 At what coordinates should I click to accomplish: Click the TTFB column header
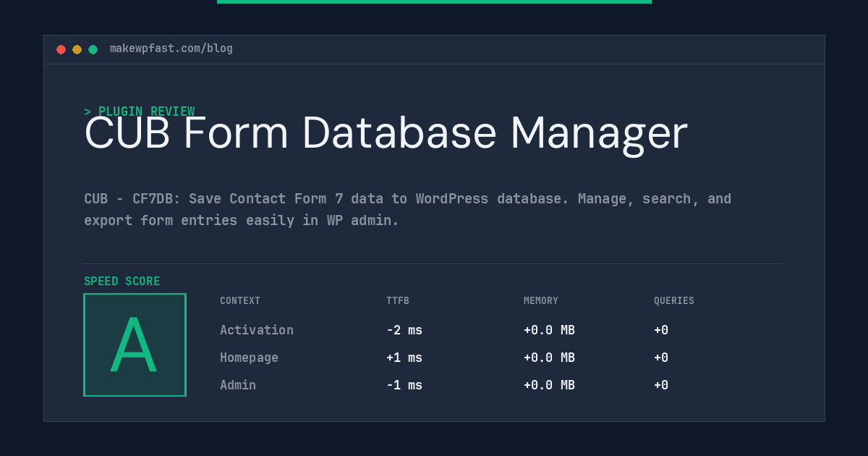(x=398, y=301)
